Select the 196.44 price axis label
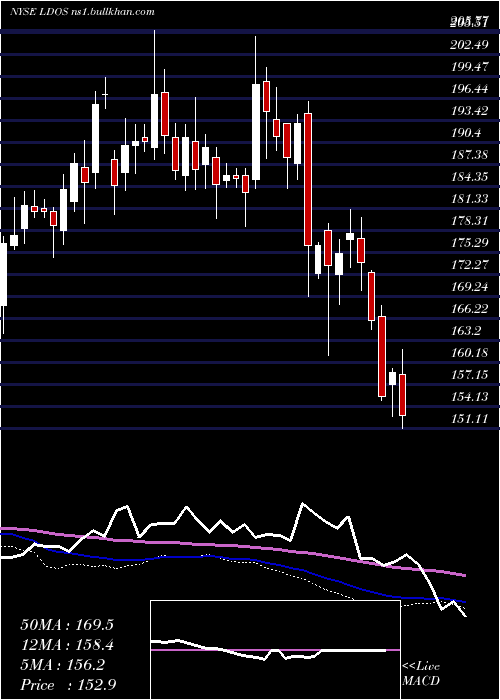Screen dimensions: 500x700 pos(471,89)
